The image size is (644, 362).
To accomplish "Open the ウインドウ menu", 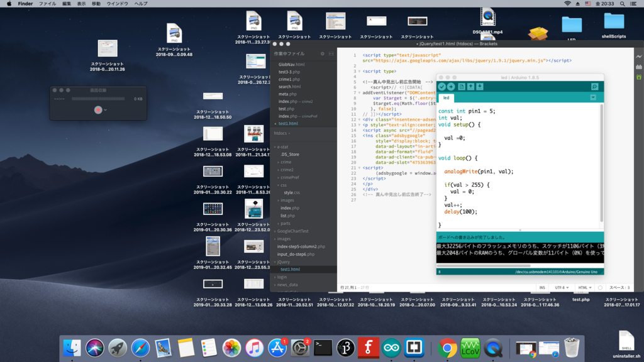I will pos(118,4).
